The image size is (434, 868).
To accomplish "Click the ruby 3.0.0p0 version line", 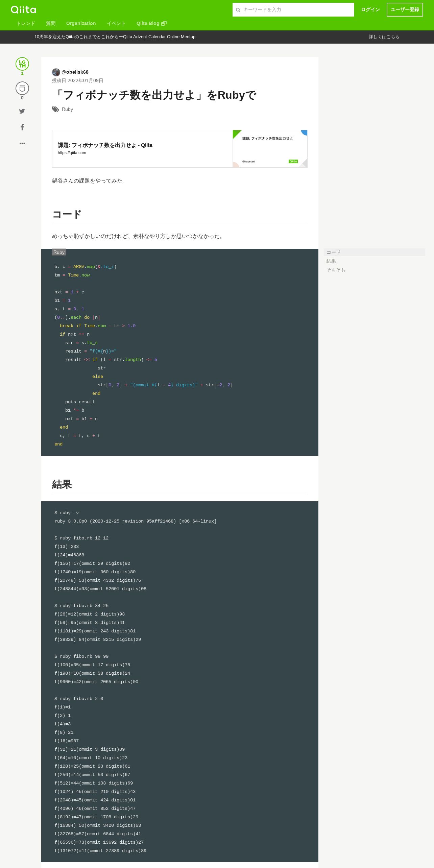I will coord(136,521).
